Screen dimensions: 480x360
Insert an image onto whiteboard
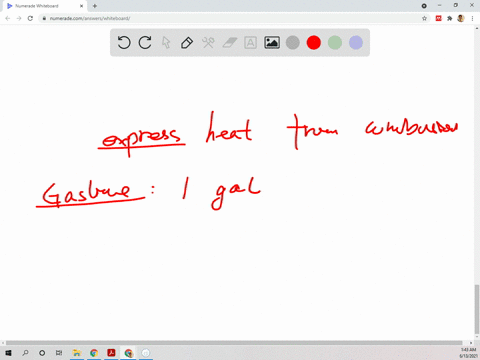click(x=272, y=43)
